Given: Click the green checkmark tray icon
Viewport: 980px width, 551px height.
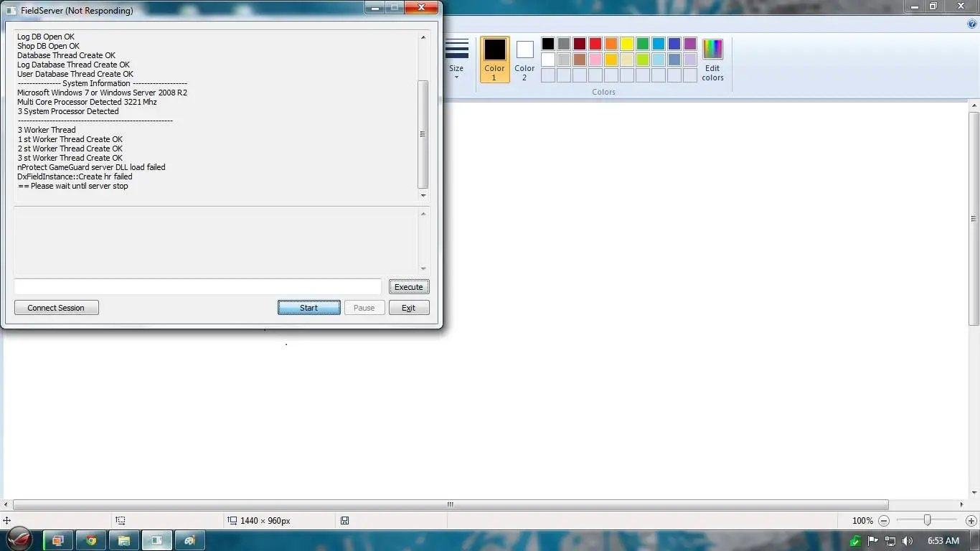Looking at the screenshot, I should pos(856,541).
